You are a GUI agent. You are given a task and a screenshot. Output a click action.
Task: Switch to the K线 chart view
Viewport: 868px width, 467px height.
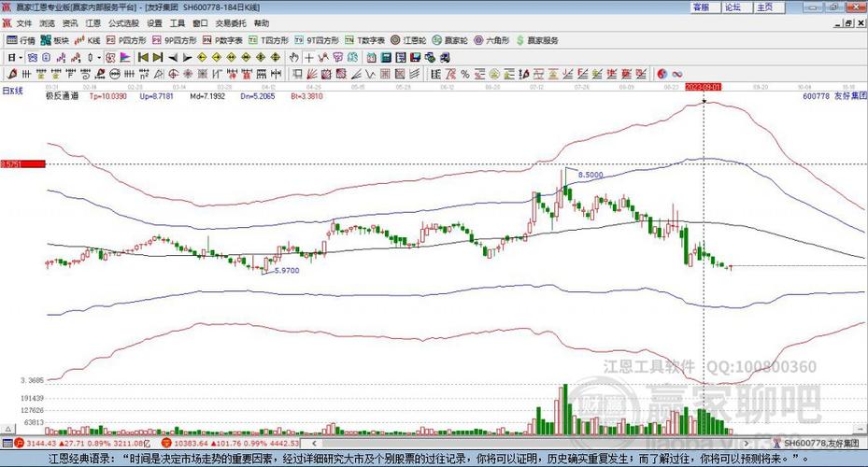click(x=88, y=40)
